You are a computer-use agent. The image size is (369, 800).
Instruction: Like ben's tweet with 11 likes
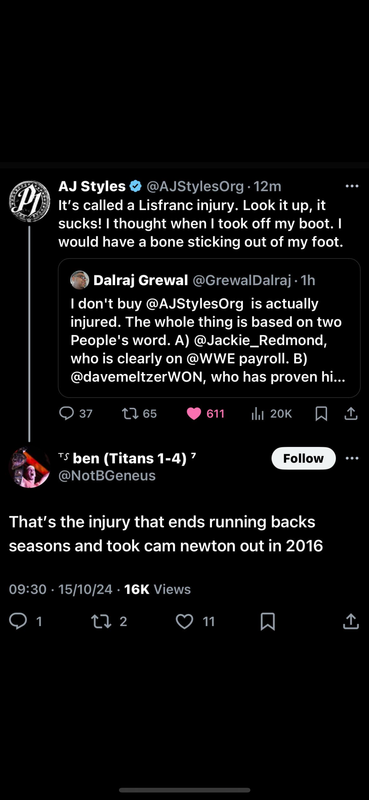click(x=195, y=621)
